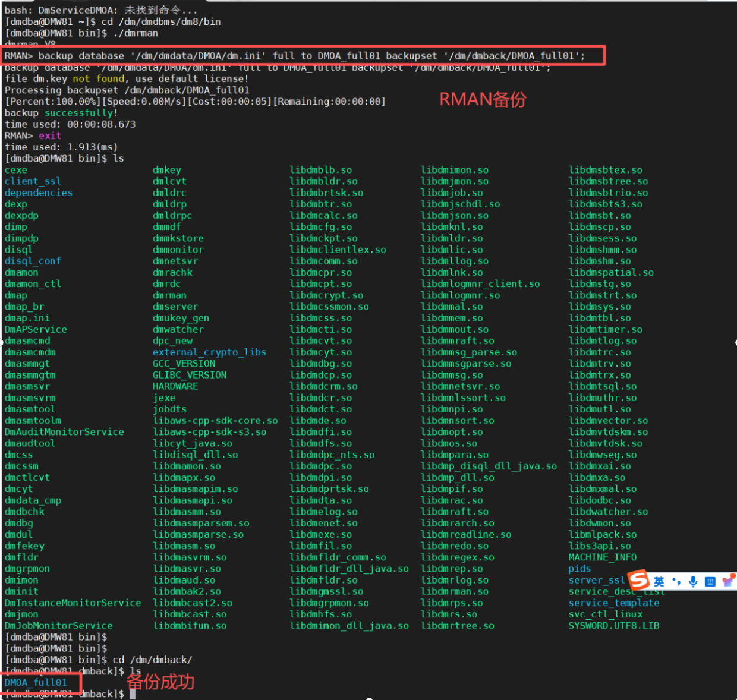The width and height of the screenshot is (737, 700).
Task: Open the soft keyboard icon in Sogou bar
Action: 710,581
